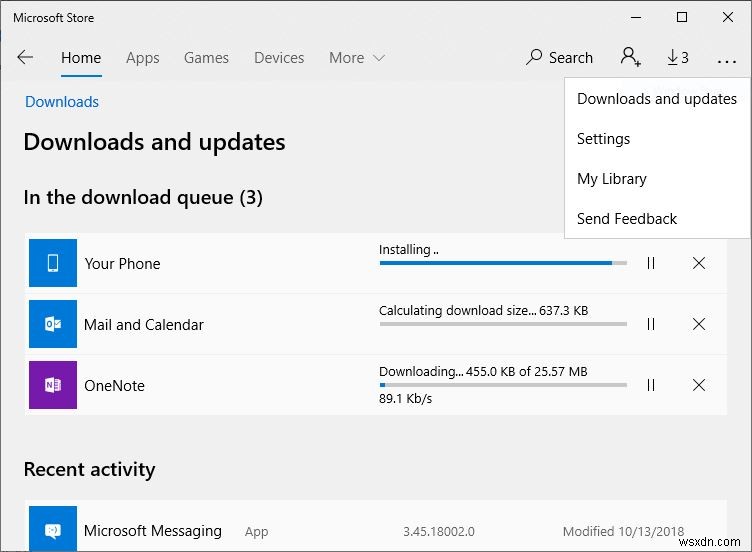Click the OneNote app name

(x=114, y=386)
